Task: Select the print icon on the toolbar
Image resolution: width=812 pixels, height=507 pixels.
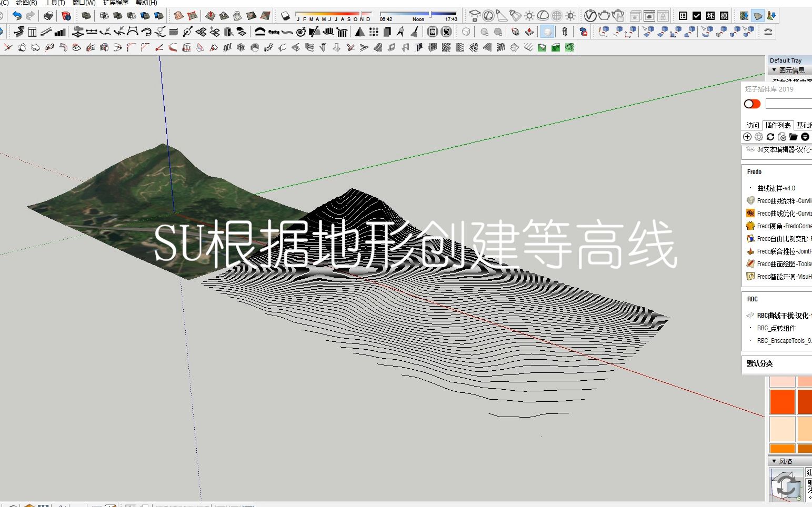Action: [x=48, y=16]
